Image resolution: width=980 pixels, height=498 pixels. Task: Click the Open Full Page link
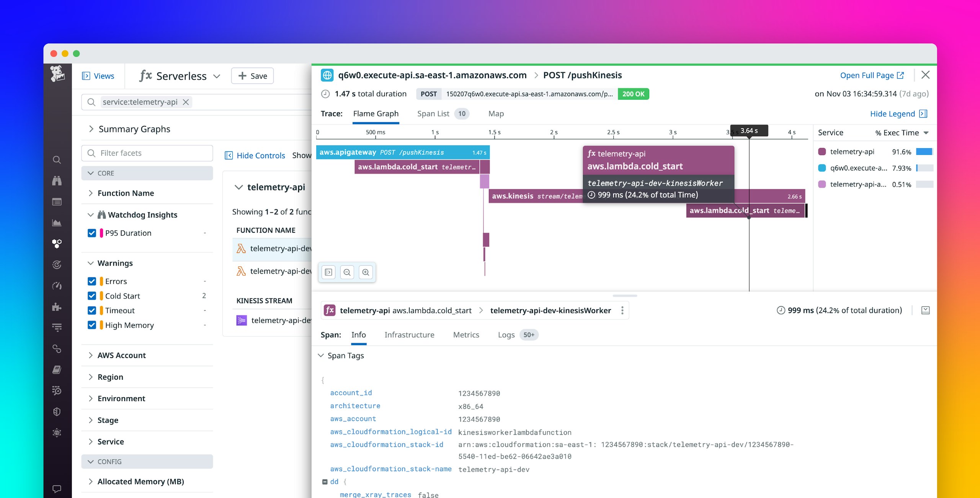pyautogui.click(x=867, y=75)
